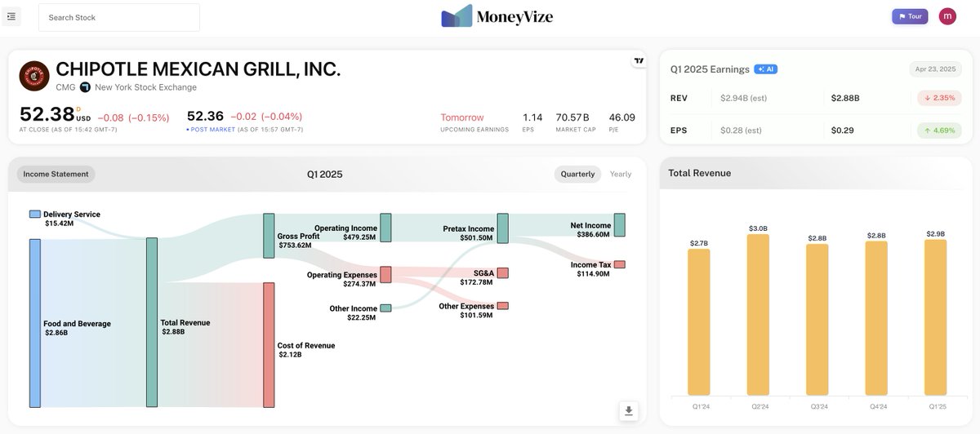
Task: Click the Q1 2025 Earnings heading
Action: [x=710, y=69]
